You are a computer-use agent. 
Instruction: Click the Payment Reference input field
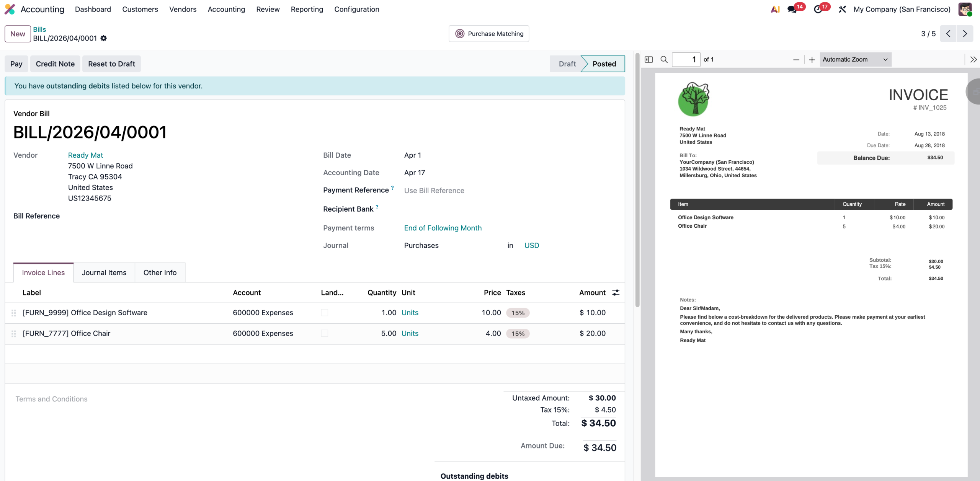[509, 191]
